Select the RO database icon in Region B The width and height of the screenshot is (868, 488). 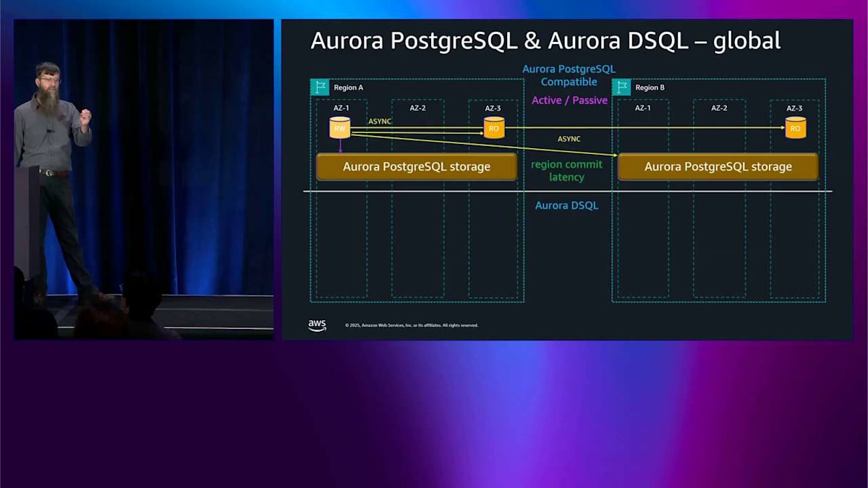click(x=796, y=127)
